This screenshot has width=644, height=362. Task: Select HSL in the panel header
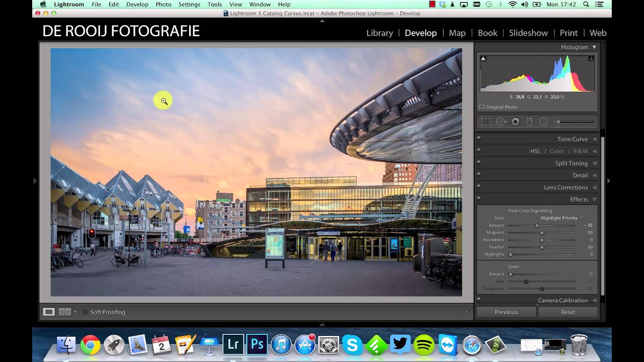(535, 151)
